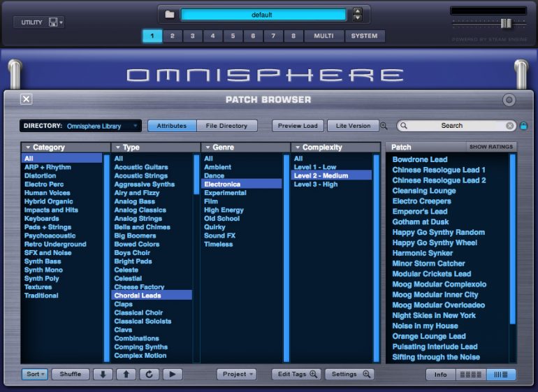Viewport: 538px width, 392px height.
Task: Select part 1 tab
Action: (x=152, y=36)
